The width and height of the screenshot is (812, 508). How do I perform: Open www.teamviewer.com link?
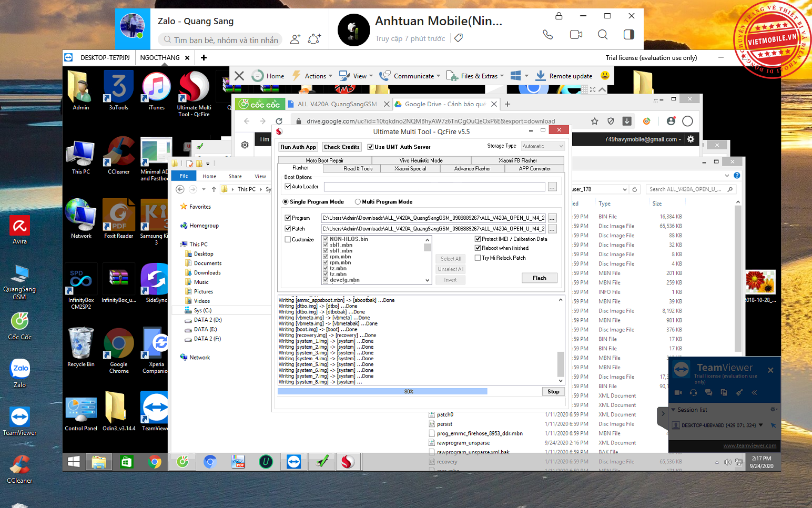[x=749, y=445]
